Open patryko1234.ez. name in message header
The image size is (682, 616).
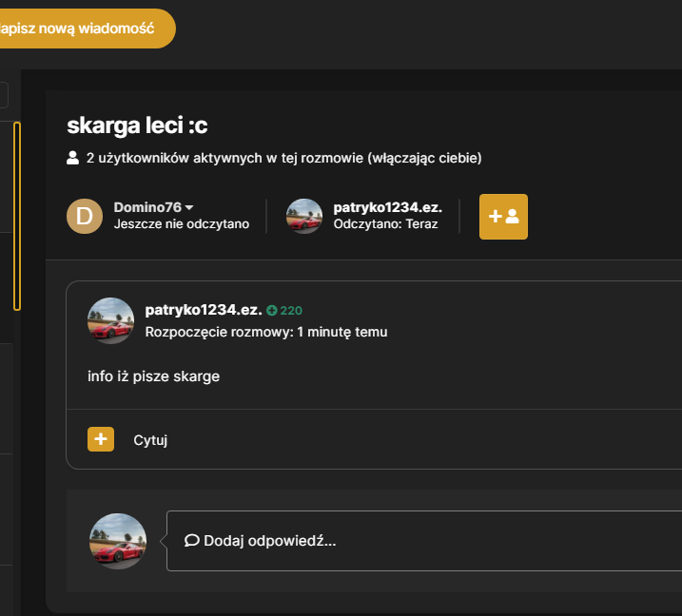[204, 310]
